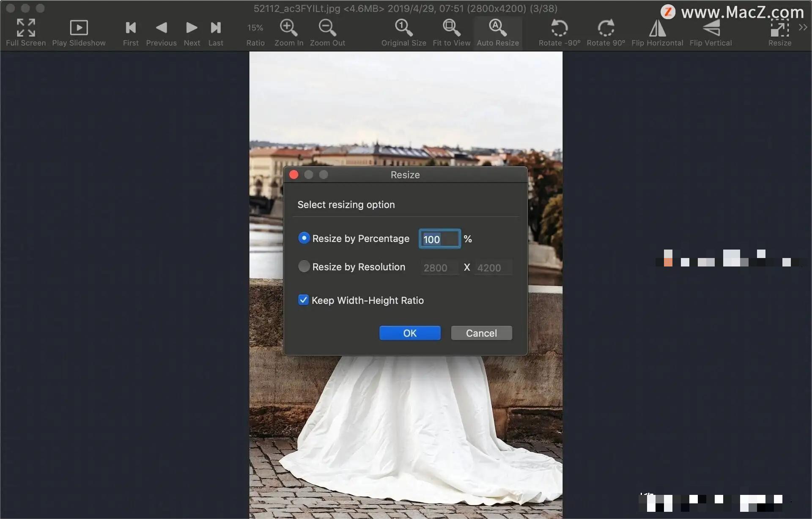Select Resize by Percentage radio
The image size is (812, 519).
point(304,238)
